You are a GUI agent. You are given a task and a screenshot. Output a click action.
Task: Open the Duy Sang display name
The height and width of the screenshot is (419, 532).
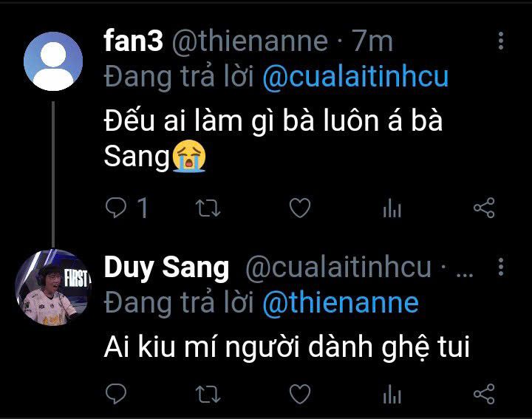pyautogui.click(x=167, y=268)
